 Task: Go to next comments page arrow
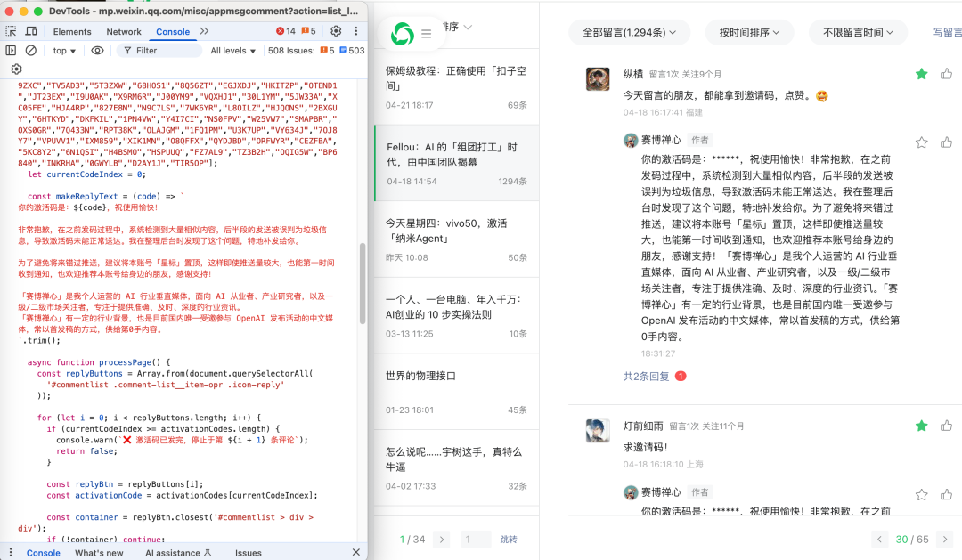click(945, 540)
